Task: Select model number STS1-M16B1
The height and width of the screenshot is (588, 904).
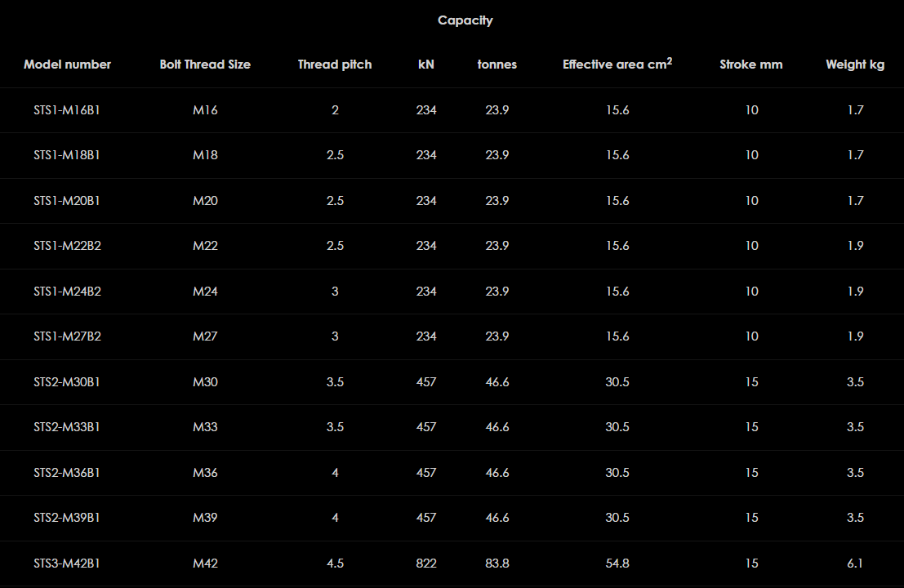Action: 67,109
